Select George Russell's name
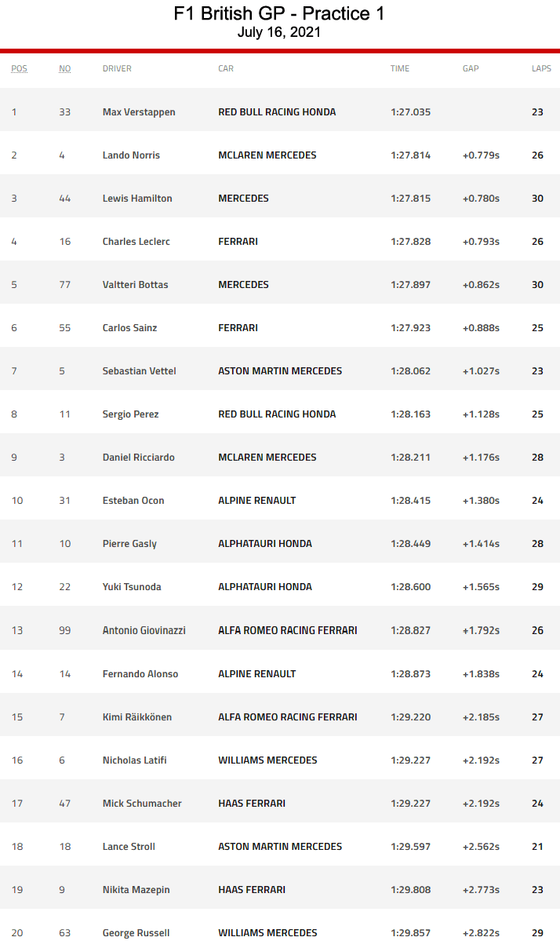 136,933
